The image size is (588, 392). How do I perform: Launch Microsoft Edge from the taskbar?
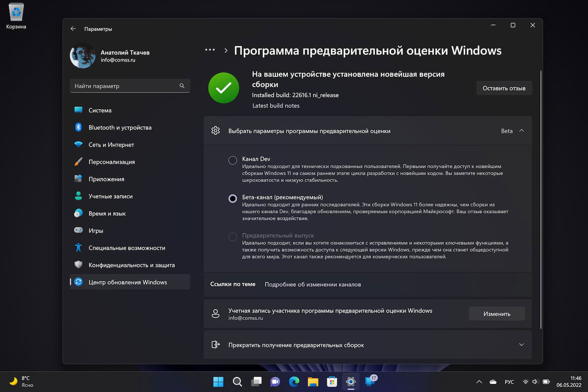(x=294, y=381)
